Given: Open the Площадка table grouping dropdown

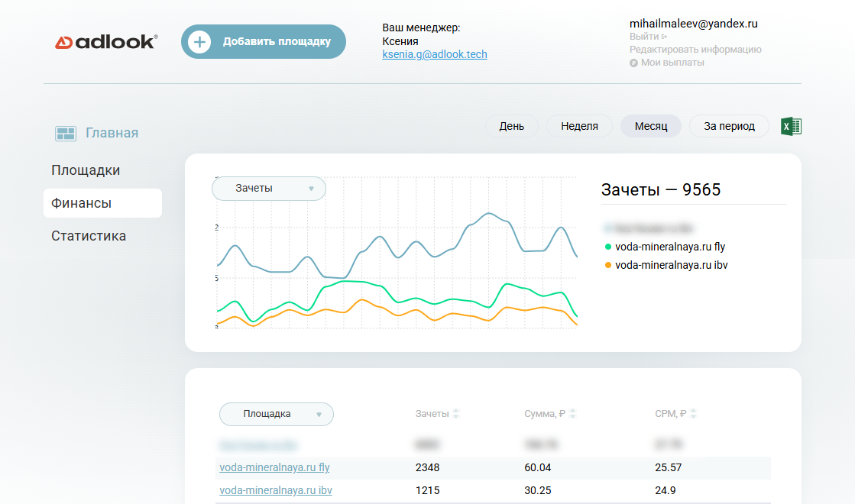Looking at the screenshot, I should click(x=277, y=414).
